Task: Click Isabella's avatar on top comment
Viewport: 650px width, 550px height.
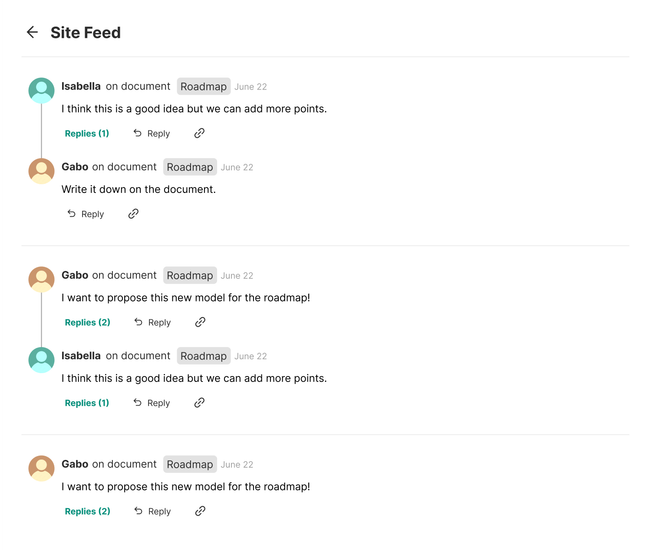Action: pyautogui.click(x=41, y=90)
